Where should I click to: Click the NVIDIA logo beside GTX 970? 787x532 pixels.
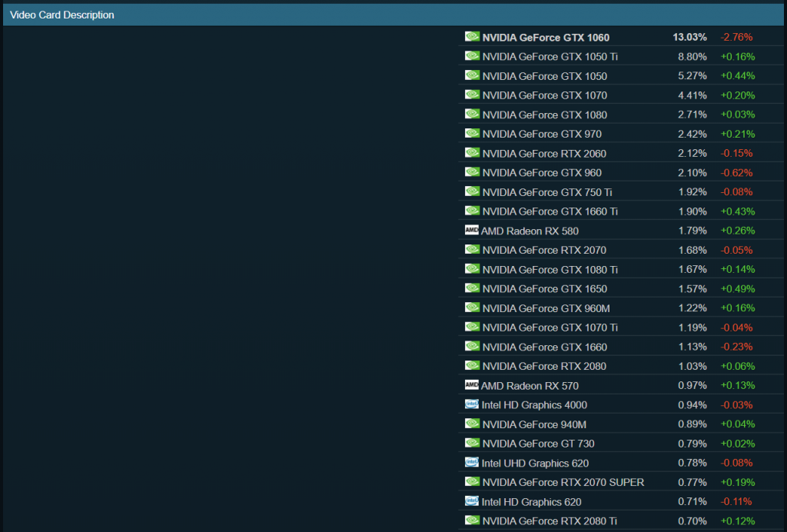(x=472, y=133)
